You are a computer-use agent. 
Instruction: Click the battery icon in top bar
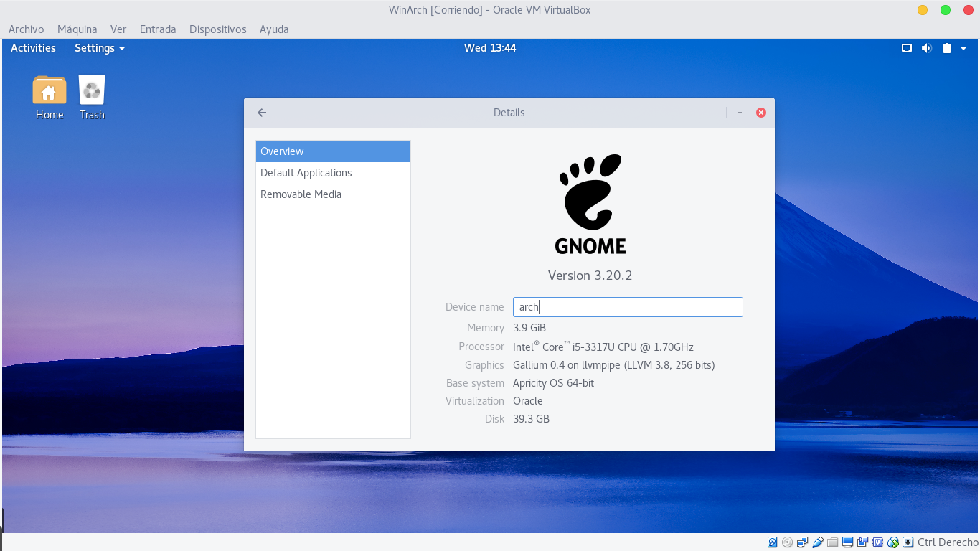(947, 48)
